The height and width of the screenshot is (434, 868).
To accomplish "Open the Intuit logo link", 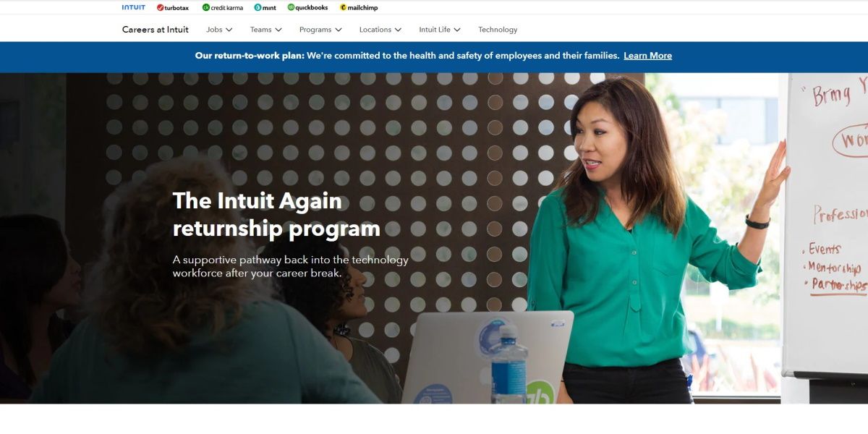I will [x=133, y=7].
